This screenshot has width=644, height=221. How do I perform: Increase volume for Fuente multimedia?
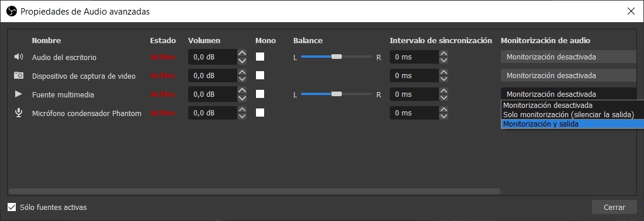coord(242,90)
